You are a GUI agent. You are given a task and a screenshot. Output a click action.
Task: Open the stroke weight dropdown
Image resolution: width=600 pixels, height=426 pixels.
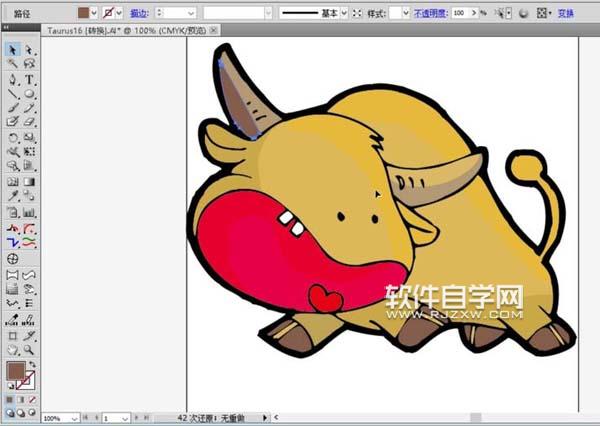[x=191, y=13]
